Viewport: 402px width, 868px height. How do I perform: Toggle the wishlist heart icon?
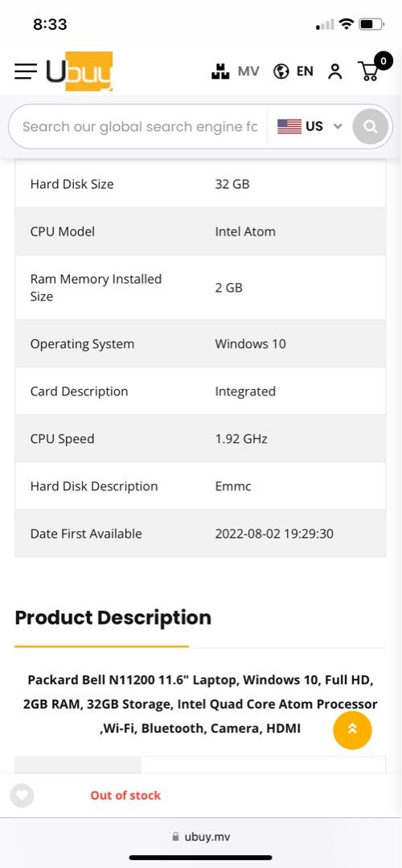(22, 796)
